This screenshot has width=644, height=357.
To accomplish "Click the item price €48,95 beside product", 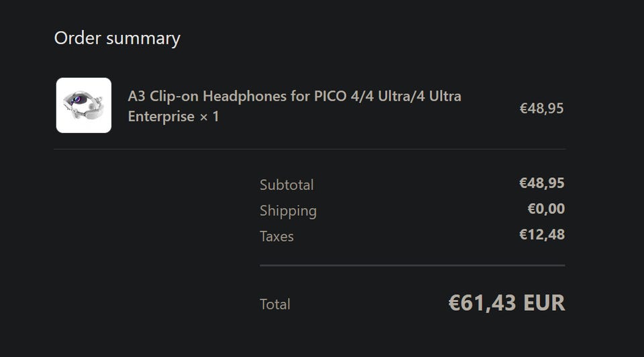I will (541, 108).
